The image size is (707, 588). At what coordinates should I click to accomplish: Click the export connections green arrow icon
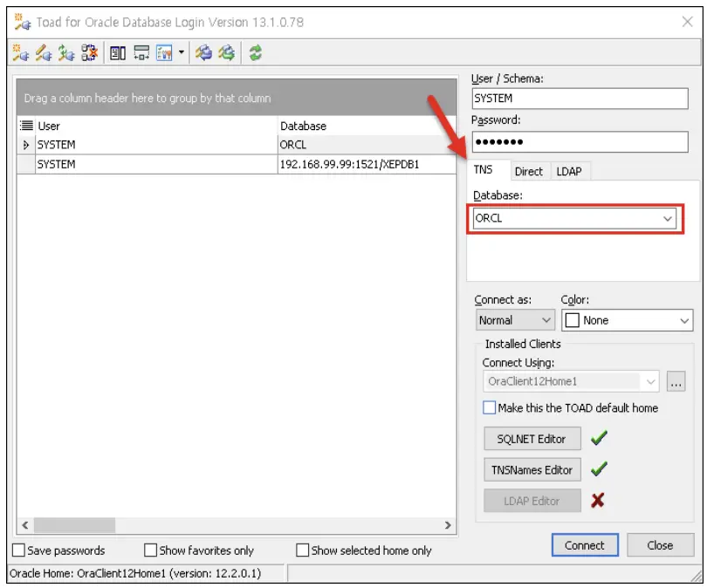[x=226, y=53]
